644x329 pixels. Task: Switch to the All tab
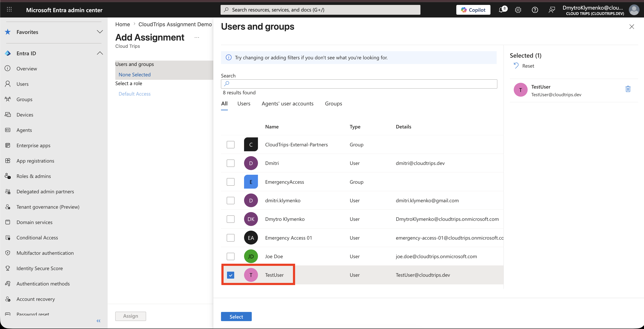(224, 103)
